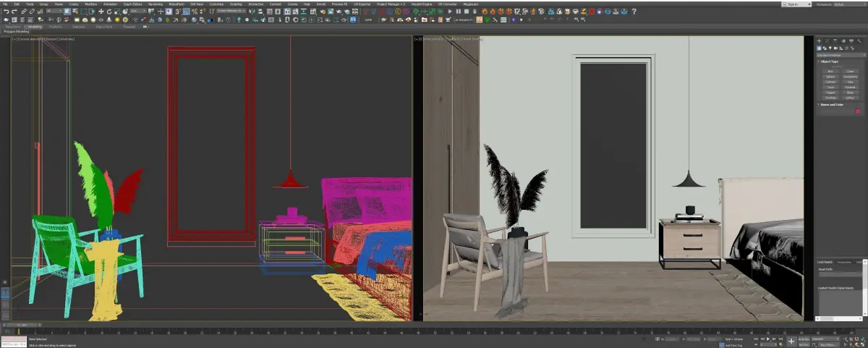
Task: Activate the Select and Move tool
Action: coord(101,12)
